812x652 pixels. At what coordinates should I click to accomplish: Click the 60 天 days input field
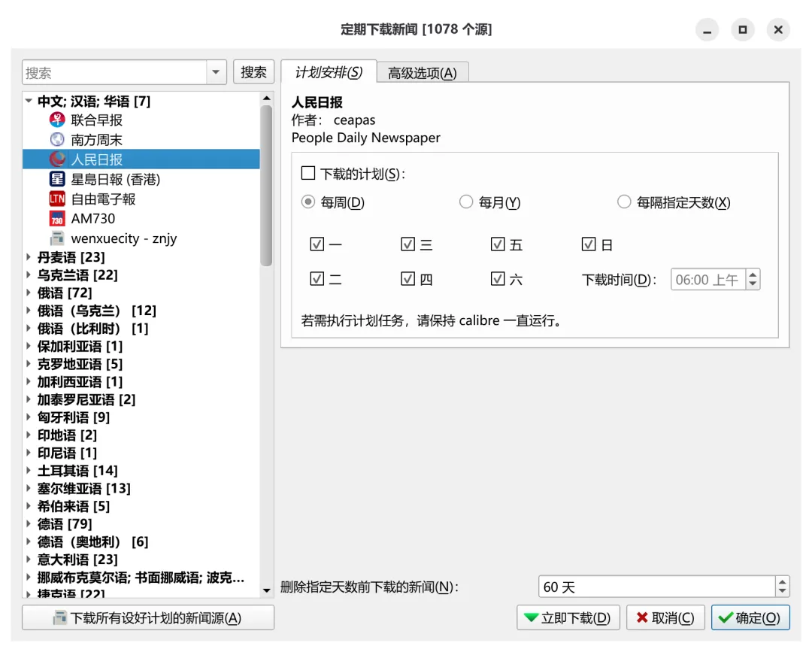tap(657, 587)
